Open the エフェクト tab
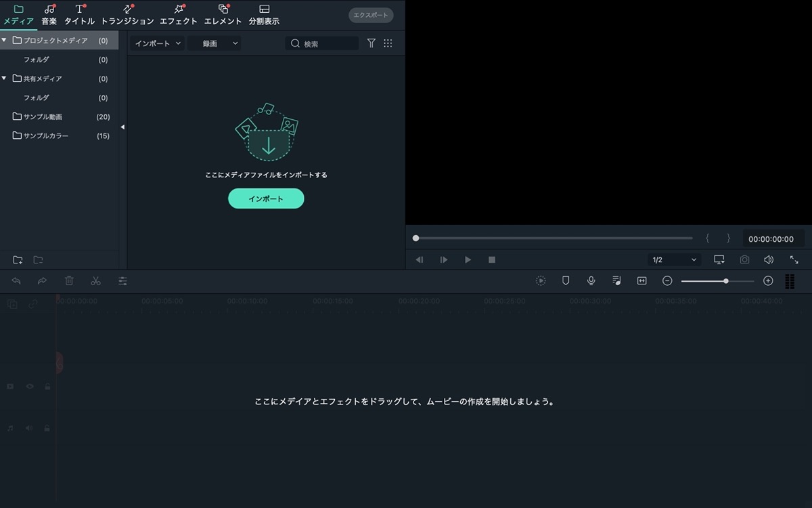The height and width of the screenshot is (508, 812). (179, 15)
